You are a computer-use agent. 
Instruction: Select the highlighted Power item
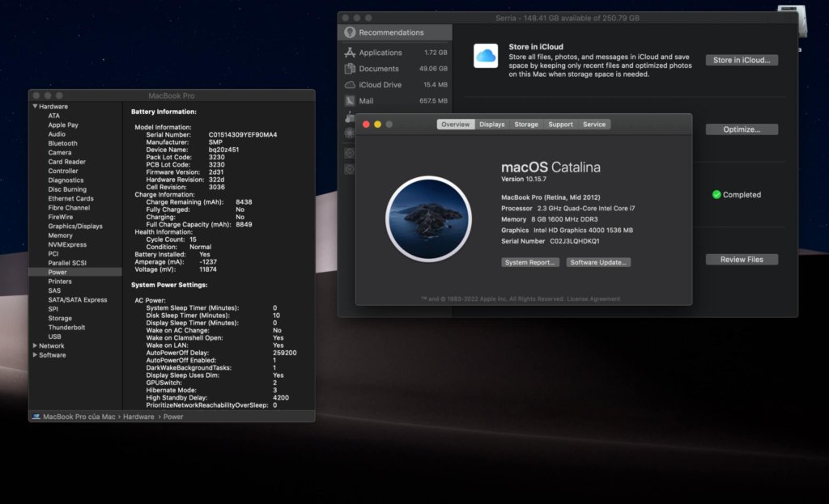tap(75, 272)
